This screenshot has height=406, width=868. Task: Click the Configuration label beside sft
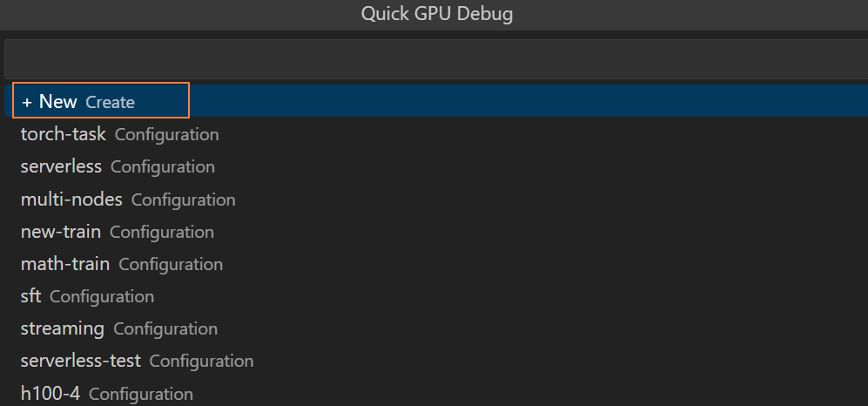point(102,296)
